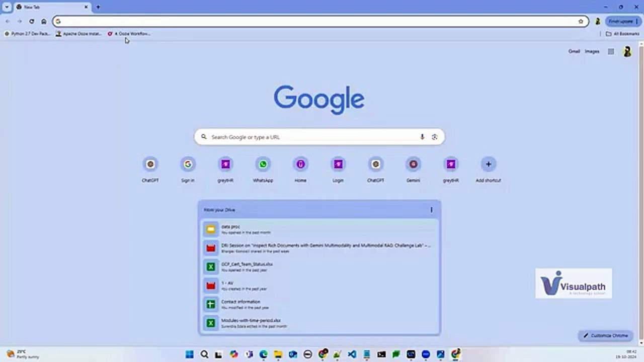Click the Add shortcut plus tile
The image size is (644, 362).
coord(488,169)
